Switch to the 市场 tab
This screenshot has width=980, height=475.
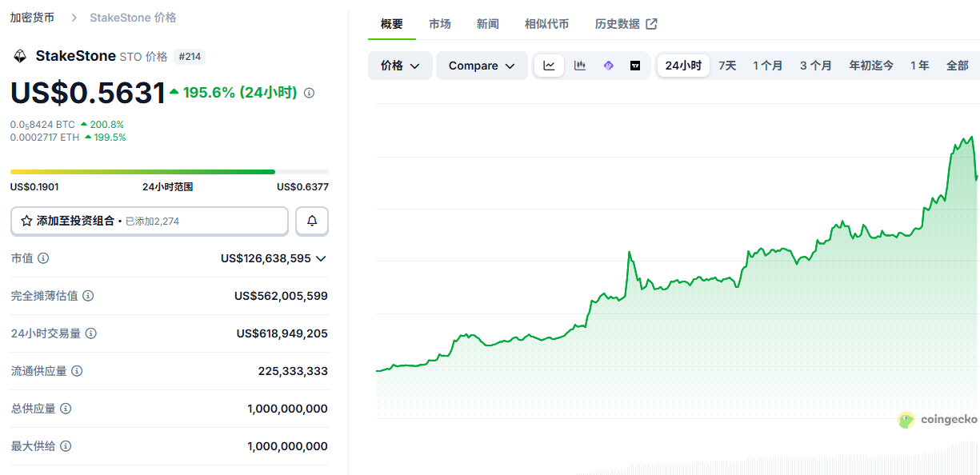pos(440,24)
